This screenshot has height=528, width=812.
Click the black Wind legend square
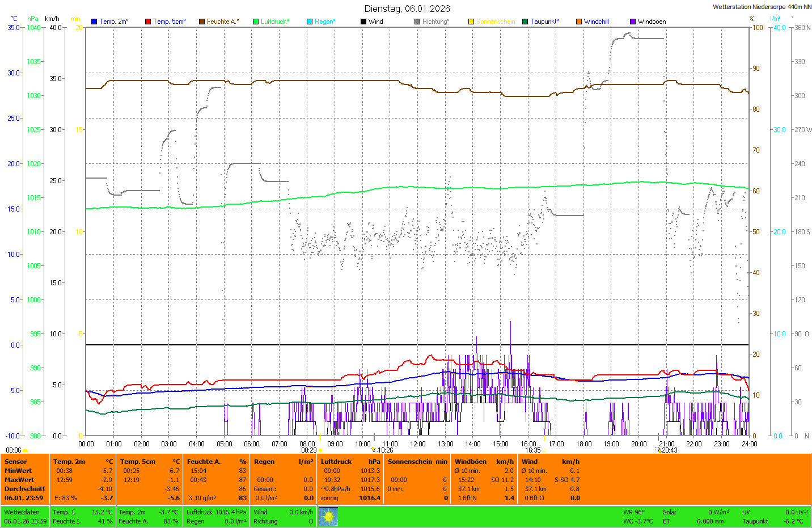363,22
